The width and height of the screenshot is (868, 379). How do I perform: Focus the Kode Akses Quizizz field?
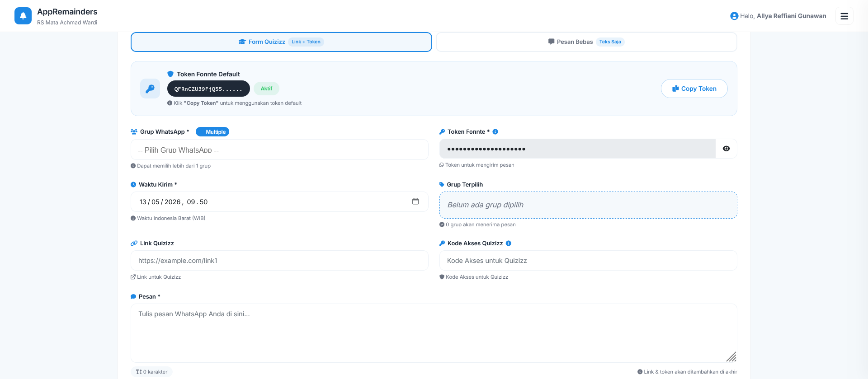pyautogui.click(x=588, y=261)
